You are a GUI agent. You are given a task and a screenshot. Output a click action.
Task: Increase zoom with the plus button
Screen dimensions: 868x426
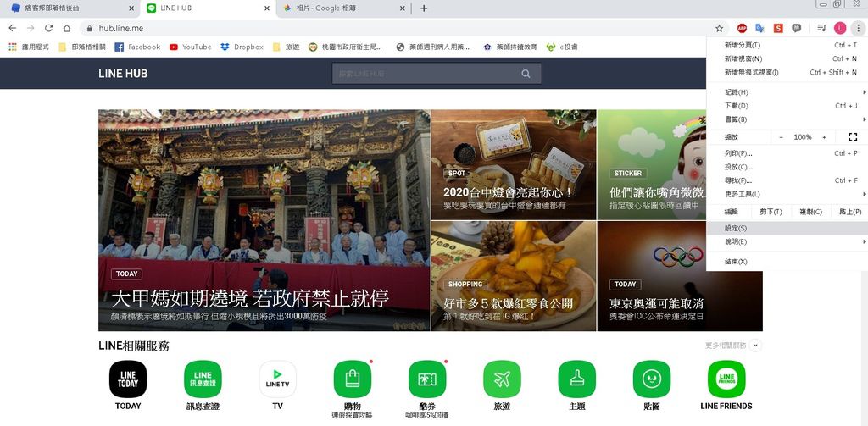coord(824,137)
